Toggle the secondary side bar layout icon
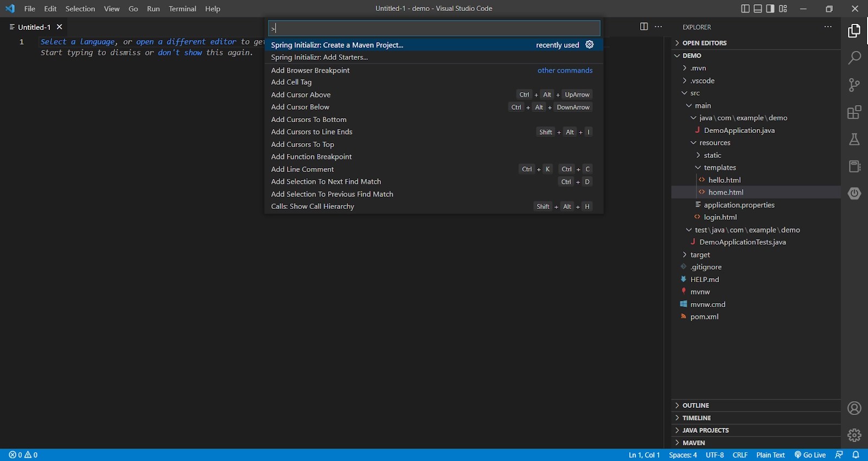The height and width of the screenshot is (461, 868). [770, 9]
